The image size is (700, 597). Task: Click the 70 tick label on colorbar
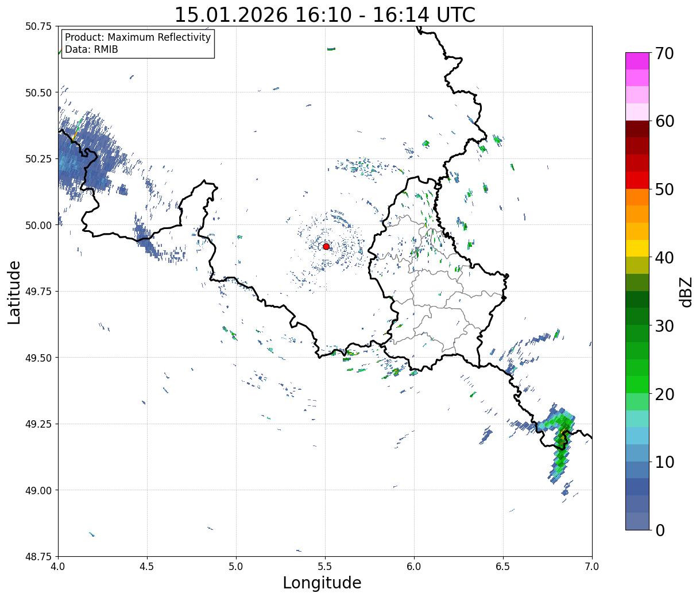[664, 53]
